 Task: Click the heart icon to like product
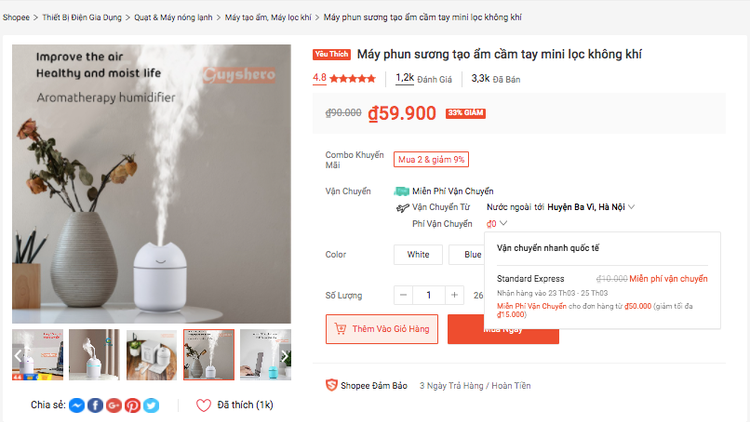[x=203, y=405]
